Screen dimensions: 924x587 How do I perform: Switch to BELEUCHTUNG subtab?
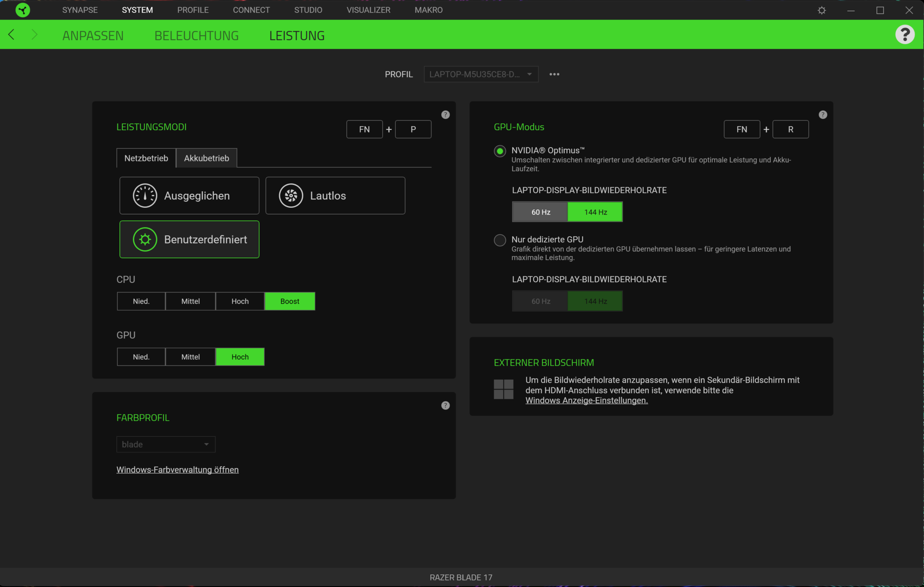click(x=197, y=35)
